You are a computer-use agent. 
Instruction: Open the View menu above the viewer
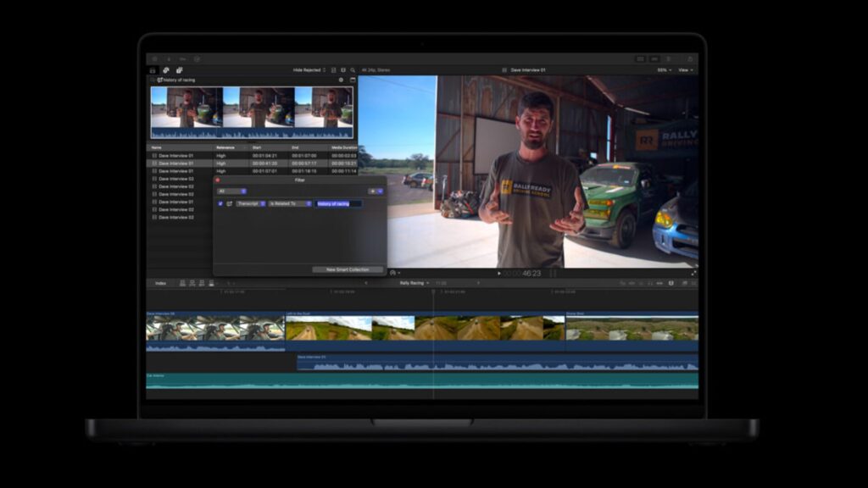tap(686, 69)
